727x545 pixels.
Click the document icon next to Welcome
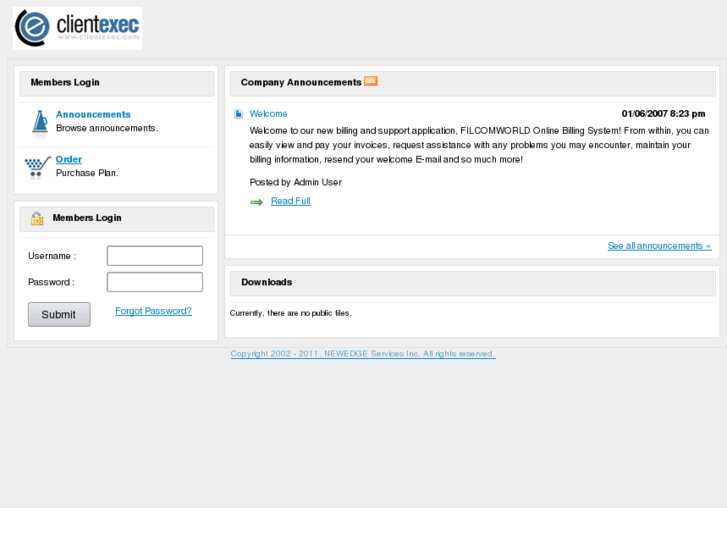point(238,114)
